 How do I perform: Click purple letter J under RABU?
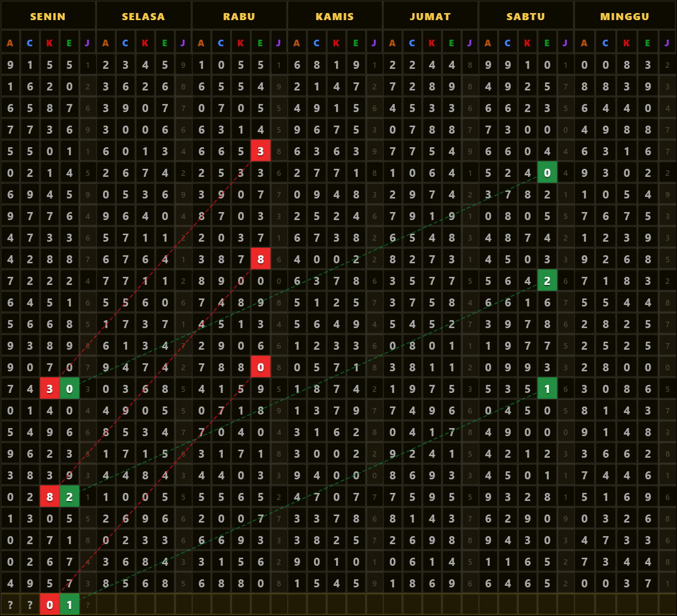[x=278, y=43]
